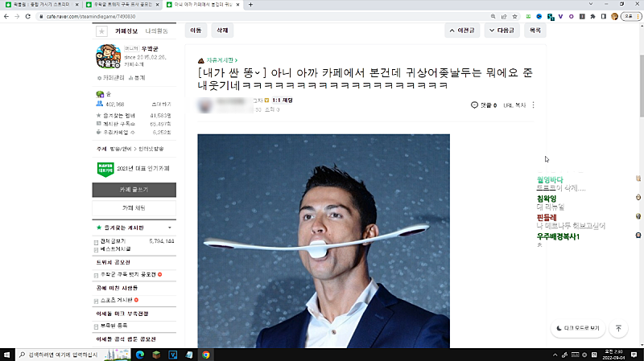Launch Microsoft Edge from taskbar
This screenshot has width=644, height=361.
(139, 355)
